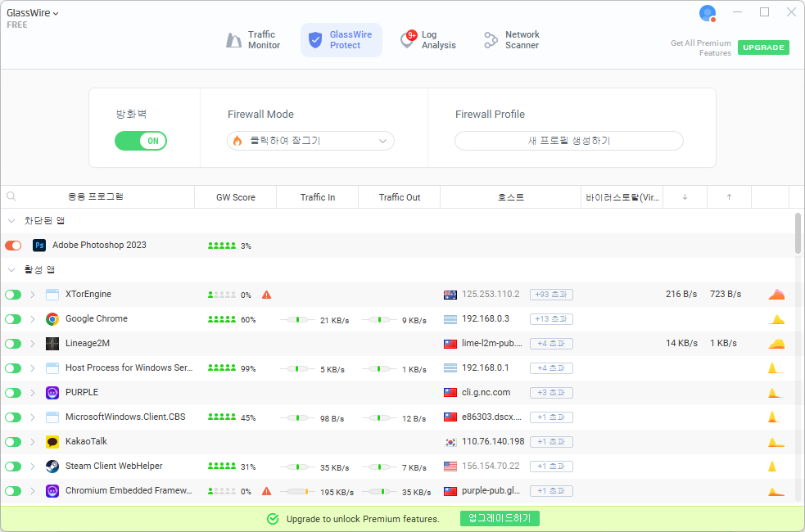The image size is (805, 532).
Task: Click the 업그레이드하기 button in the banner
Action: tap(500, 518)
